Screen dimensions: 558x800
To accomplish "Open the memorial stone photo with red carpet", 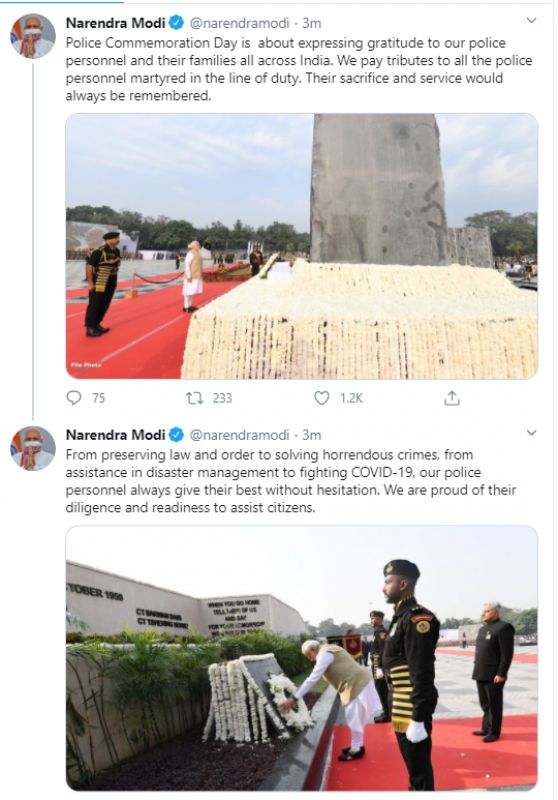I will (x=301, y=246).
